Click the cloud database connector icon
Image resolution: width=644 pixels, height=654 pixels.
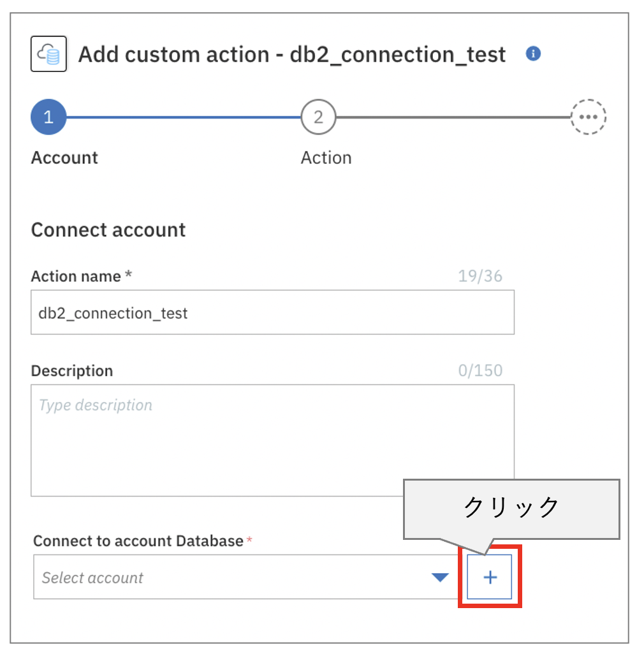(48, 54)
